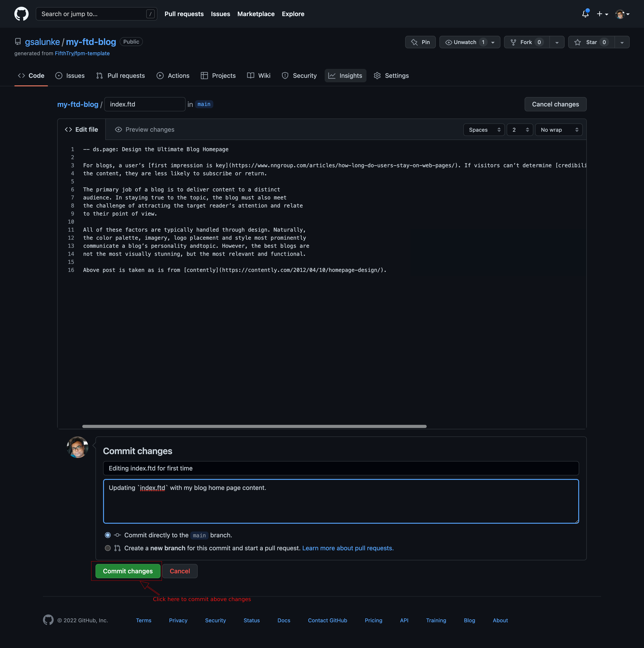Open the Spaces indent mode dropdown

click(484, 130)
